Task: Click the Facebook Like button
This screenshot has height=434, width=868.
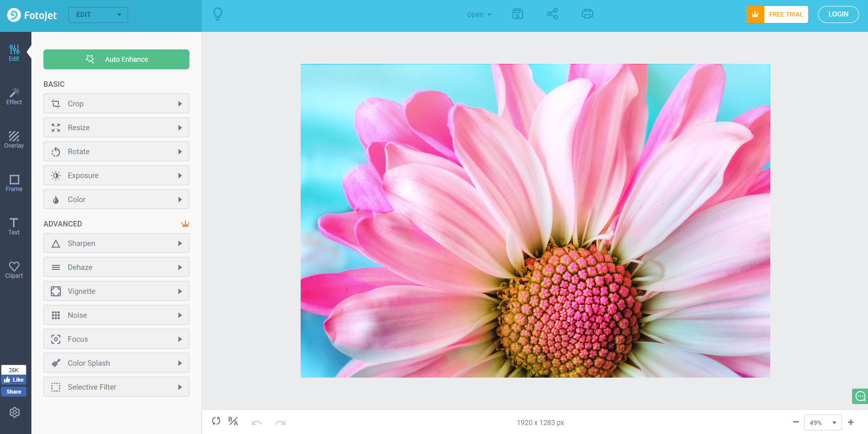Action: coord(14,380)
